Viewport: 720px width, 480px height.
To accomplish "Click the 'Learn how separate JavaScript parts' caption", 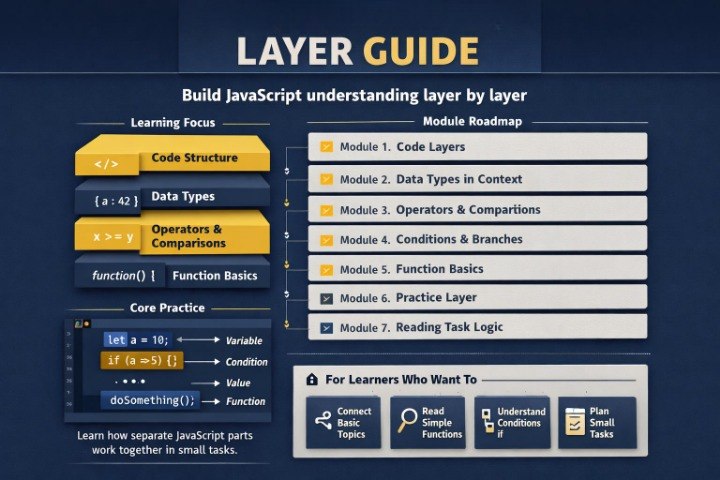I will click(x=165, y=435).
